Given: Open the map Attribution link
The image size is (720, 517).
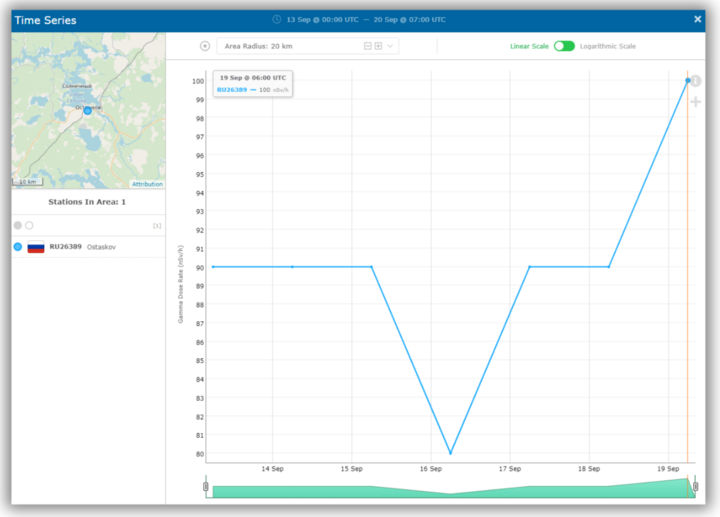Looking at the screenshot, I should pos(147,184).
